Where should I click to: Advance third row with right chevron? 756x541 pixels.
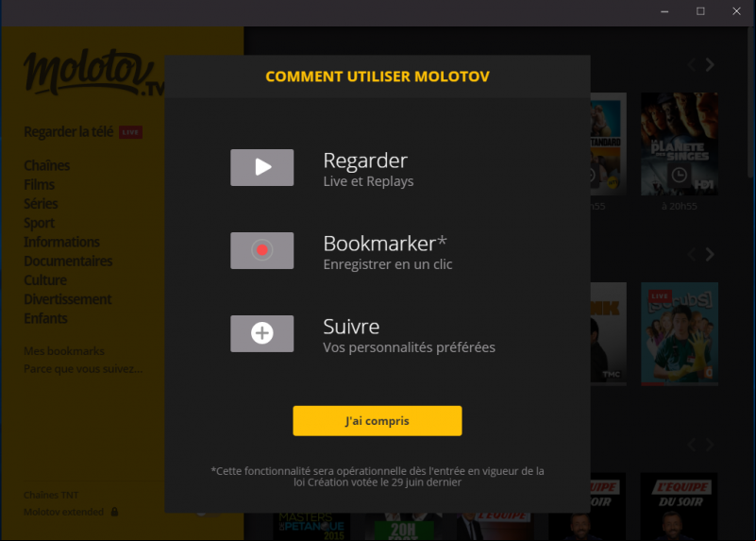pyautogui.click(x=710, y=444)
